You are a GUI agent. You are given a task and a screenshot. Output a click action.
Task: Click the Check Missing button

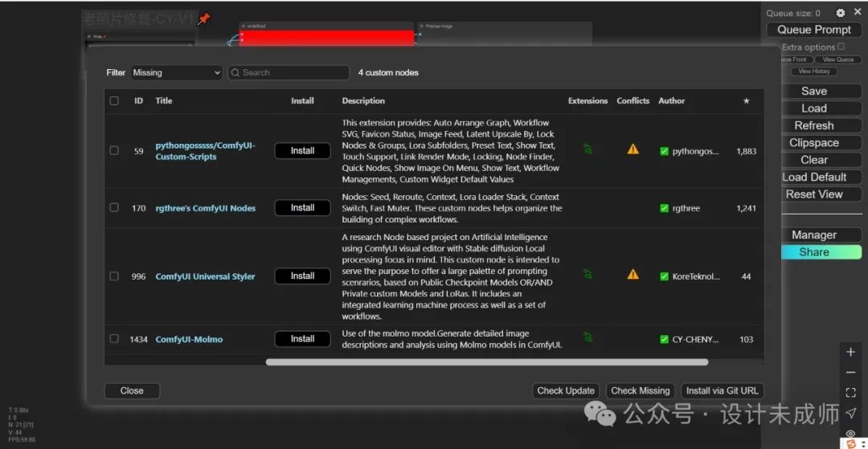(x=640, y=390)
